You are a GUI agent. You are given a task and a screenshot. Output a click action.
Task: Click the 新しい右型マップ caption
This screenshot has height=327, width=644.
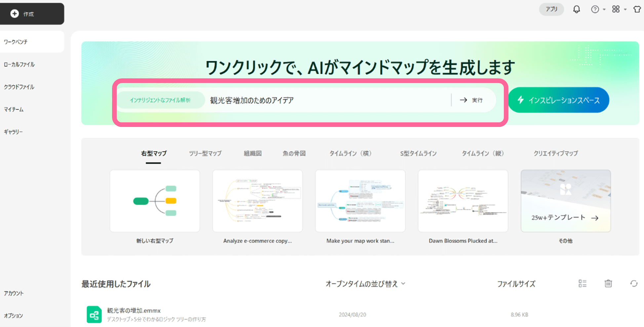pos(155,241)
